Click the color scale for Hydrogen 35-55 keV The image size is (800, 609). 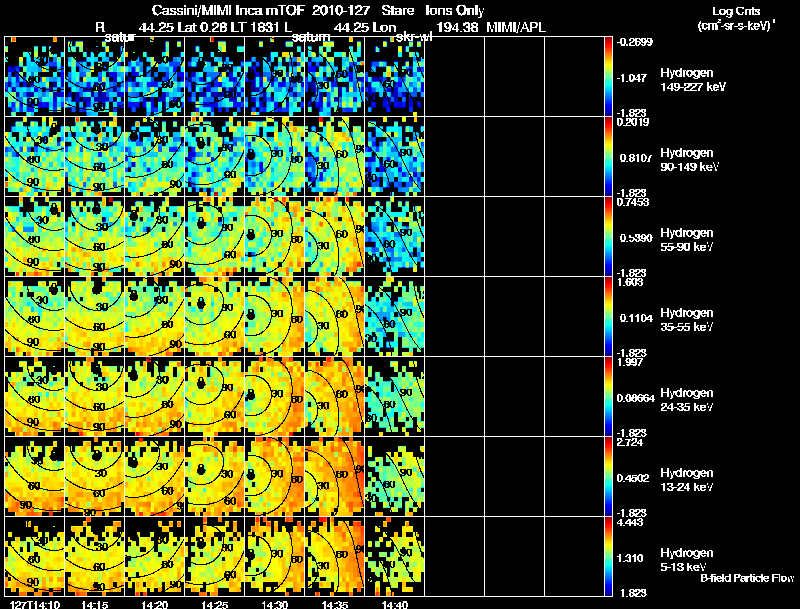click(608, 316)
